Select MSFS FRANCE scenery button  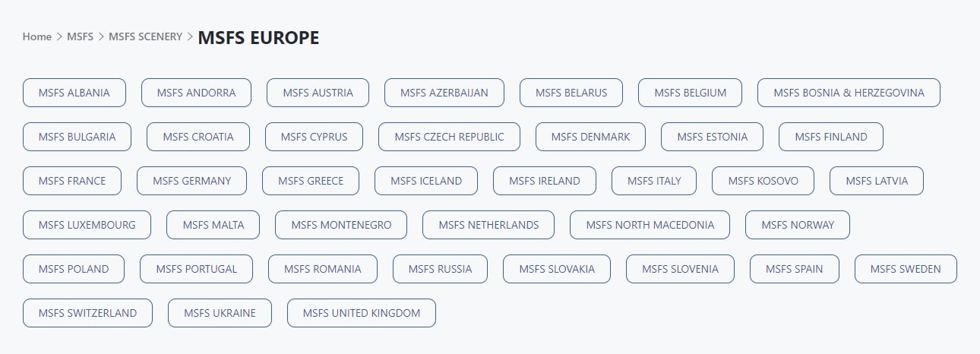(x=72, y=181)
